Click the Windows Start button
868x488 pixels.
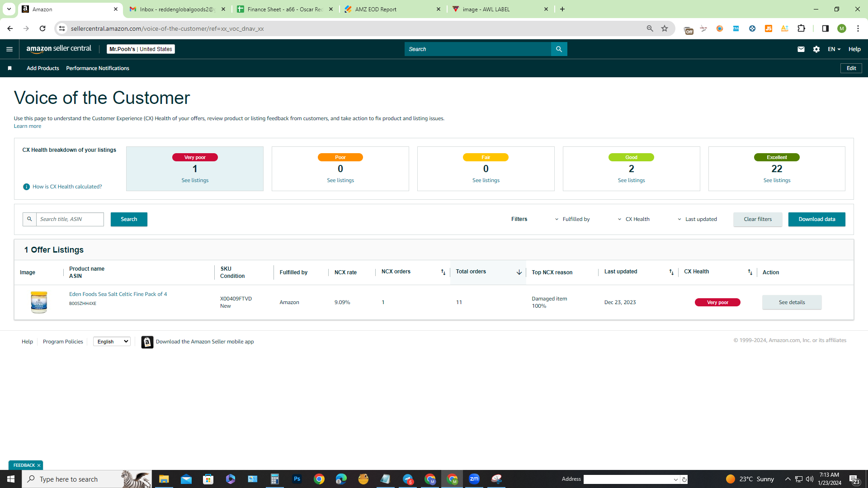tap(11, 479)
